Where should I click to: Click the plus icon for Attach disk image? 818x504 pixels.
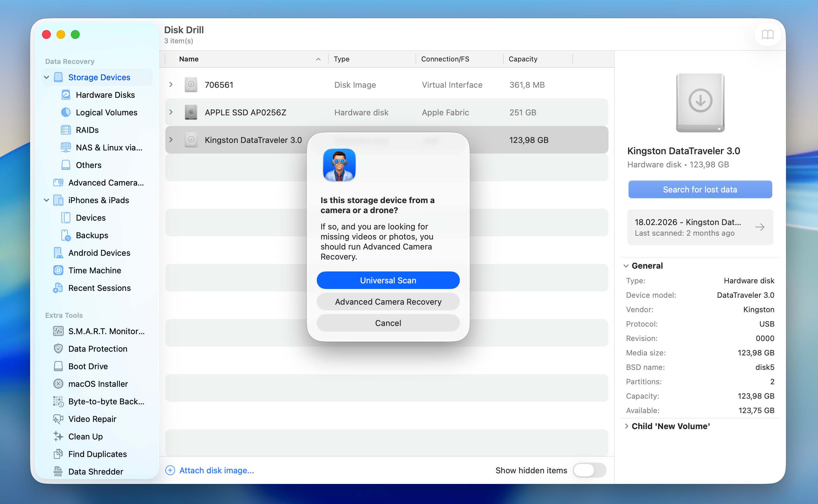[170, 470]
